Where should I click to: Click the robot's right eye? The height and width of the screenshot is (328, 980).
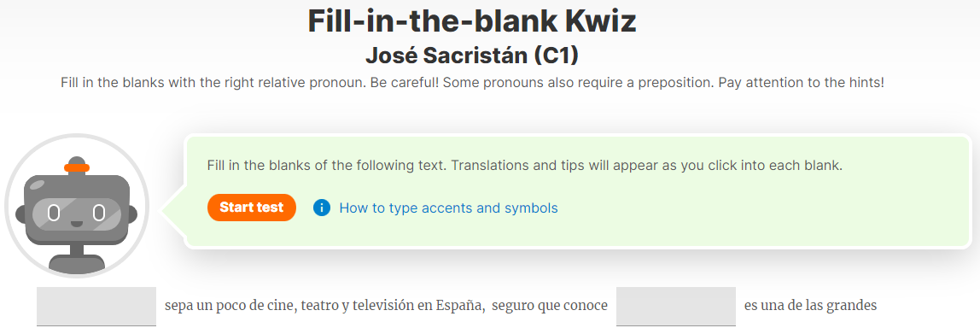point(98,214)
